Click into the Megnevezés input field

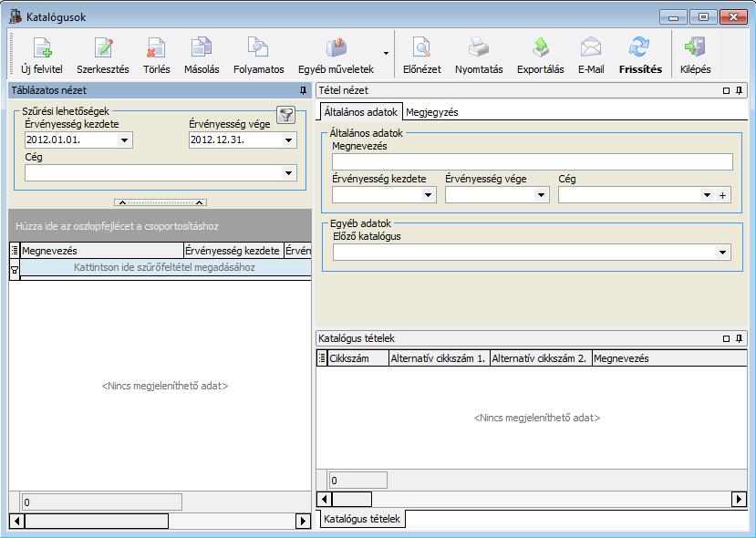click(533, 162)
